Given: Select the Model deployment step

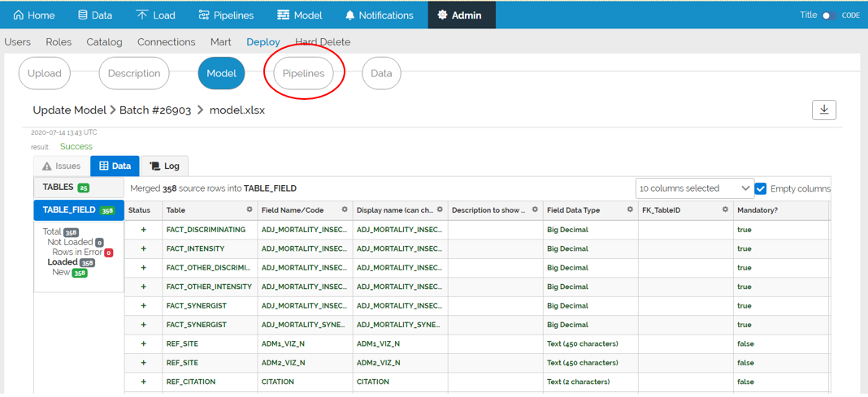Looking at the screenshot, I should [221, 73].
